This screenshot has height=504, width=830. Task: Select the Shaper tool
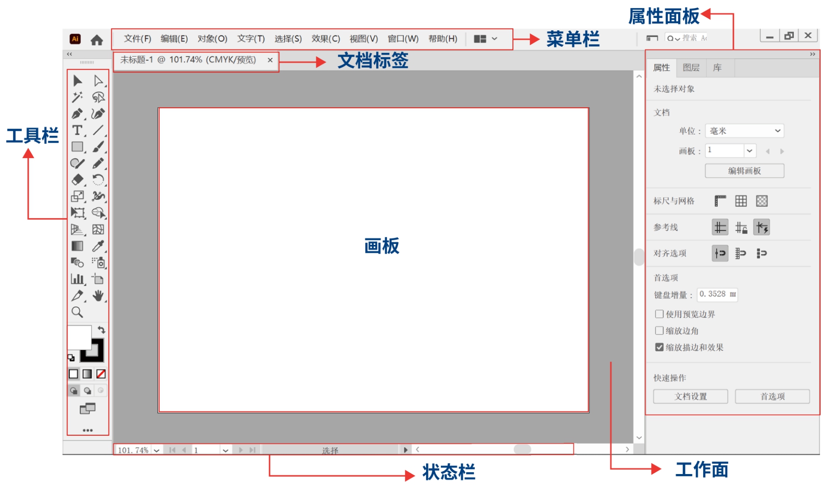click(x=77, y=163)
